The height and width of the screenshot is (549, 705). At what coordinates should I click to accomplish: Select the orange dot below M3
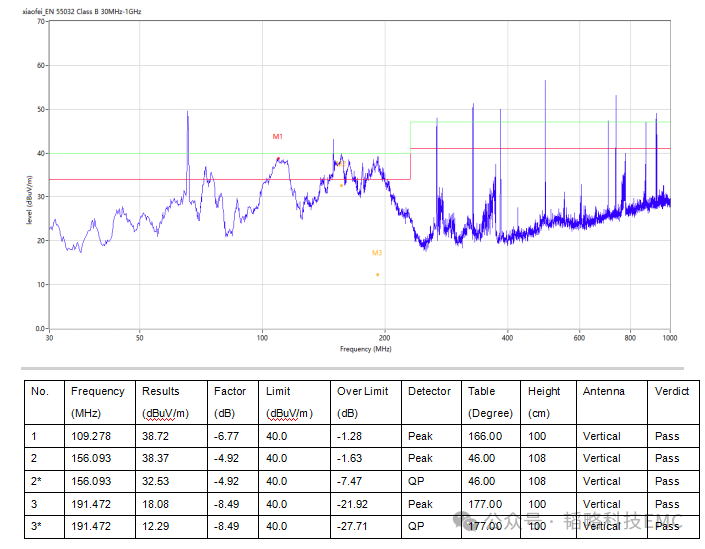click(378, 274)
